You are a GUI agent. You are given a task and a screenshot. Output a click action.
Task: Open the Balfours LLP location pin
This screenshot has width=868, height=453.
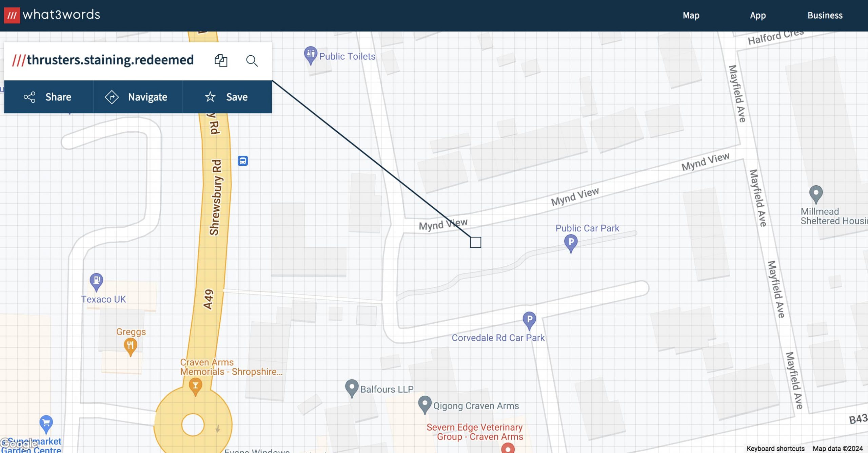tap(352, 389)
